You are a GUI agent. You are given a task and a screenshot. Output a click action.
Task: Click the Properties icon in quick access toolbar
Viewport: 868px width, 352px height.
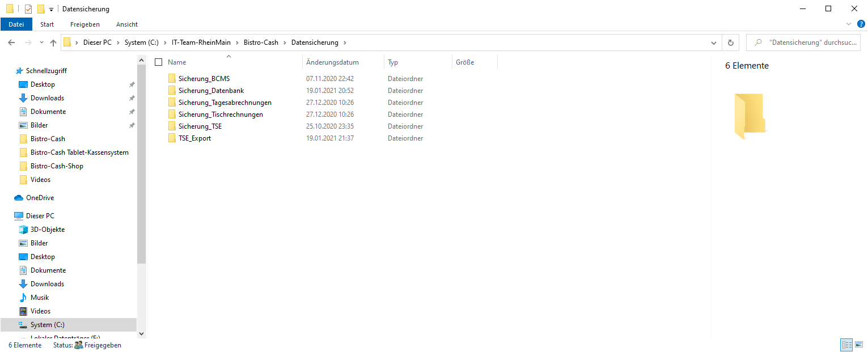click(28, 9)
